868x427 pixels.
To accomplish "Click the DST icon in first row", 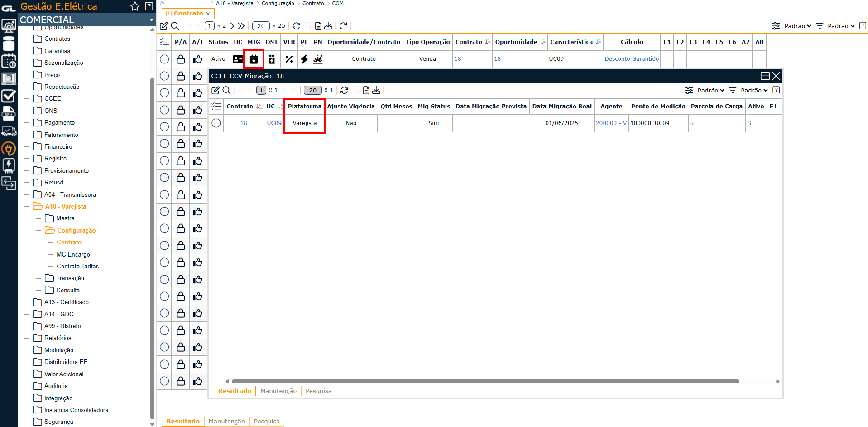I will click(272, 59).
